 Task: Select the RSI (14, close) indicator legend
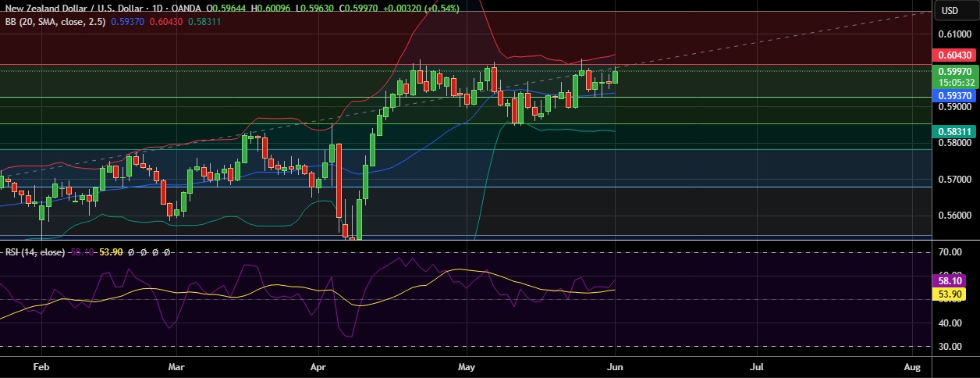(x=35, y=252)
